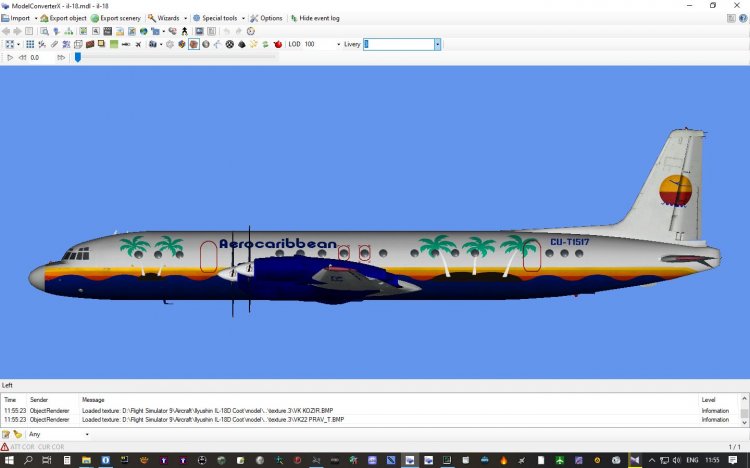Toggle the blue grid icon

[x=30, y=44]
